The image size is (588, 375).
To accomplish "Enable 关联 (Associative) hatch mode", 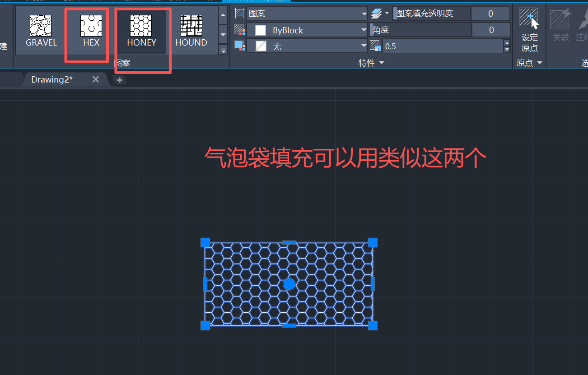I will [x=560, y=25].
